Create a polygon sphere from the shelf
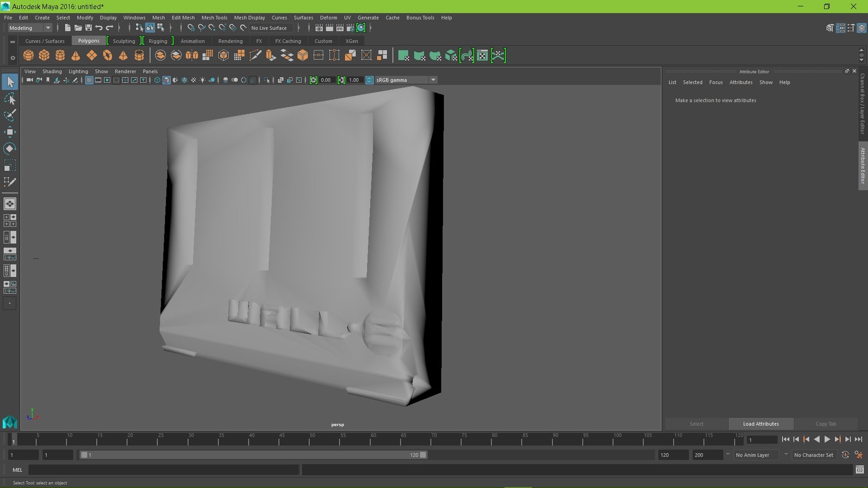Screen dimensions: 868x488 pyautogui.click(x=28, y=55)
